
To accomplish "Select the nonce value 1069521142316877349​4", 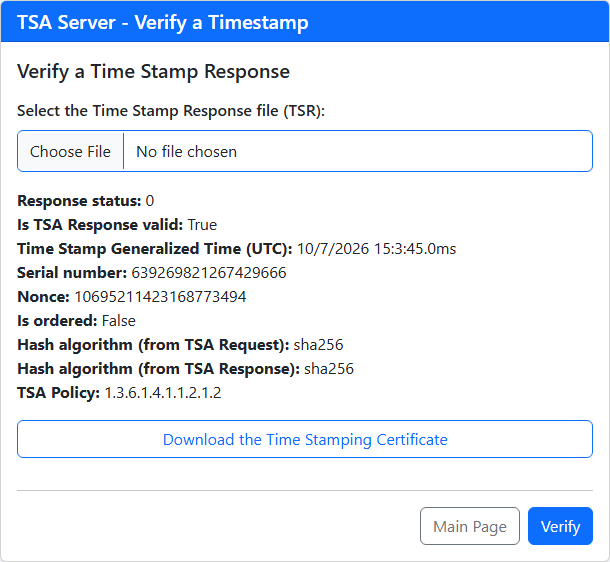I will click(x=160, y=297).
